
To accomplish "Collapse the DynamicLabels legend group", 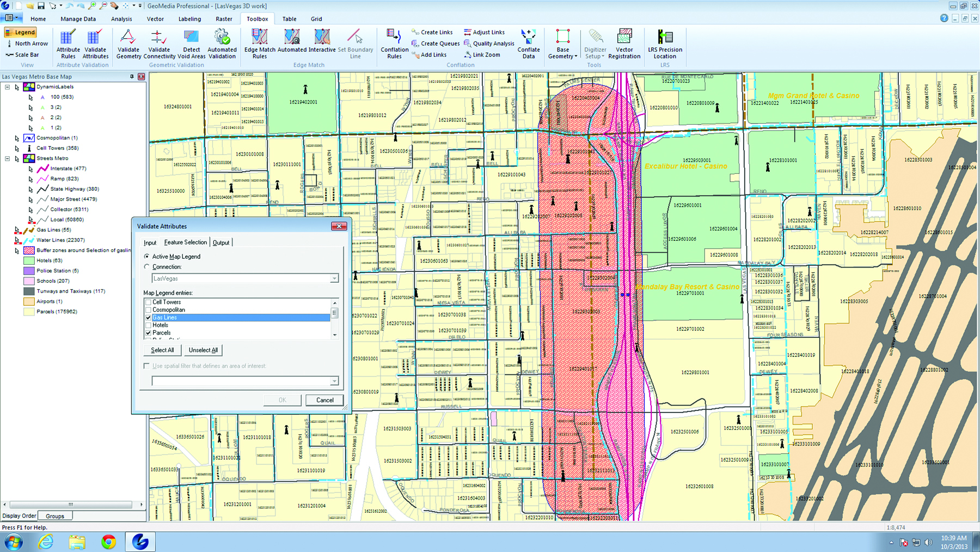I will click(8, 87).
